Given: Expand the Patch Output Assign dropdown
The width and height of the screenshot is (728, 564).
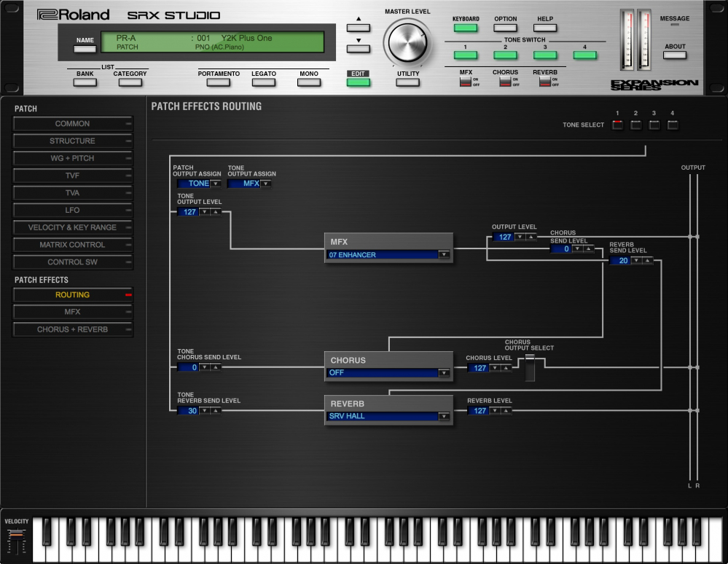Looking at the screenshot, I should click(x=215, y=184).
